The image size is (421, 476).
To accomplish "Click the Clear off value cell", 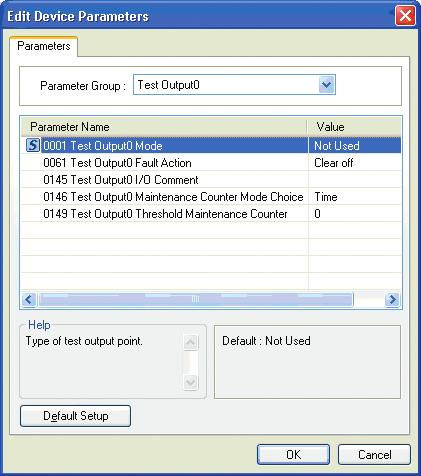I will (x=355, y=163).
